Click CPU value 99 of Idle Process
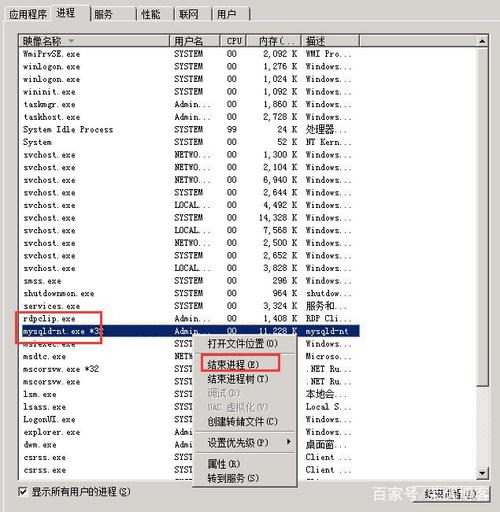This screenshot has height=512, width=500. [x=232, y=129]
